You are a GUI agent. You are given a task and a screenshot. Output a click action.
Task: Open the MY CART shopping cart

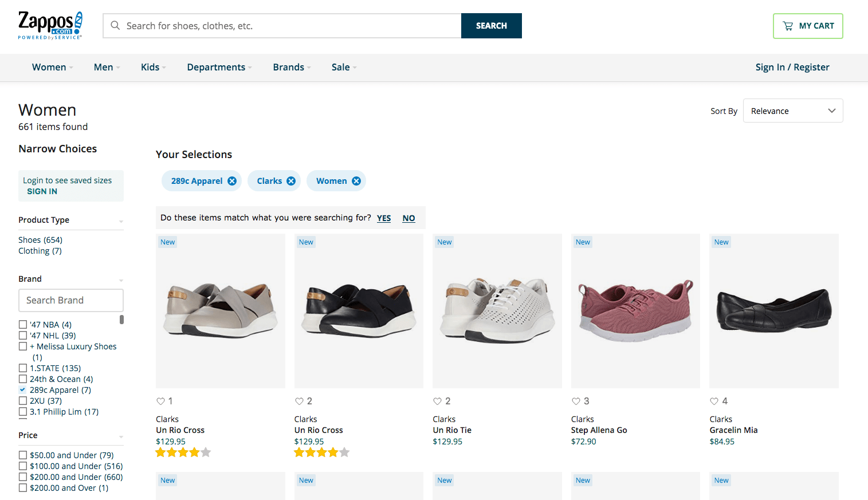808,26
